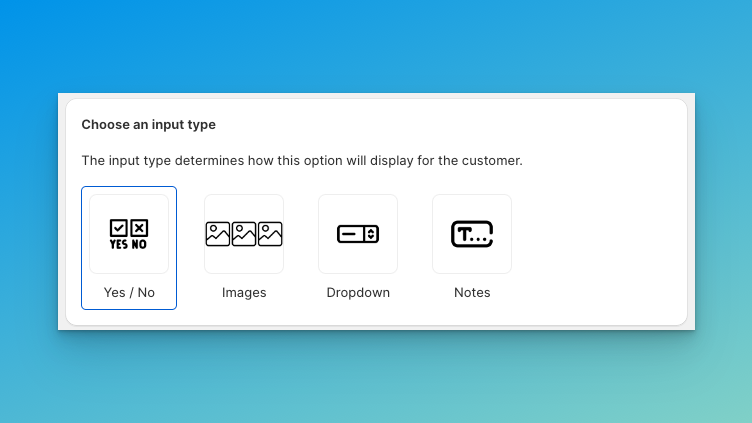The height and width of the screenshot is (423, 752).
Task: Click the "Yes / No" text label
Action: click(129, 293)
